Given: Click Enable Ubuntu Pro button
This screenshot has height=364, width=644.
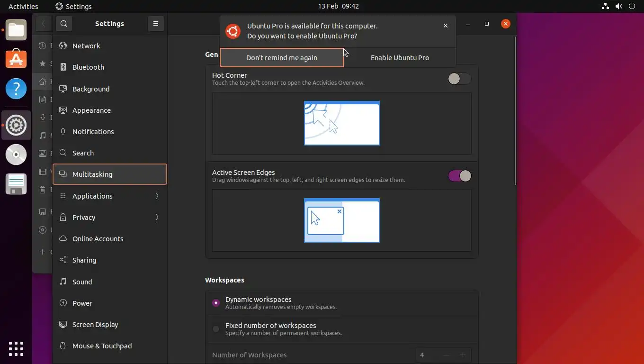Looking at the screenshot, I should click(400, 58).
